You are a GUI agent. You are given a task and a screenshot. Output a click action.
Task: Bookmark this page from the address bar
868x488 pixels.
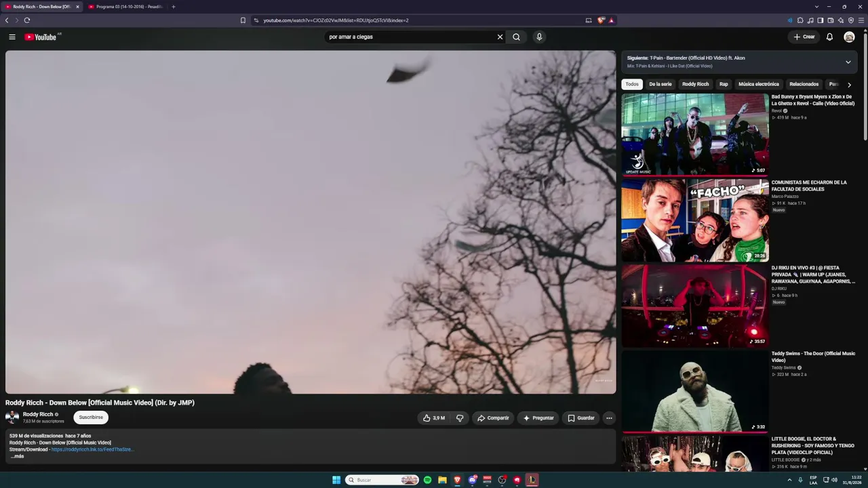coord(243,20)
